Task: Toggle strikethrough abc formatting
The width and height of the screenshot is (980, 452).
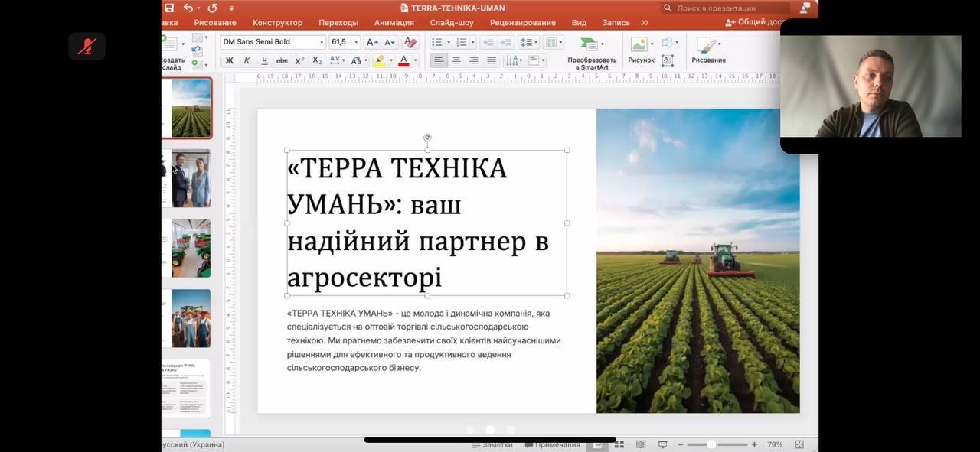Action: click(282, 60)
